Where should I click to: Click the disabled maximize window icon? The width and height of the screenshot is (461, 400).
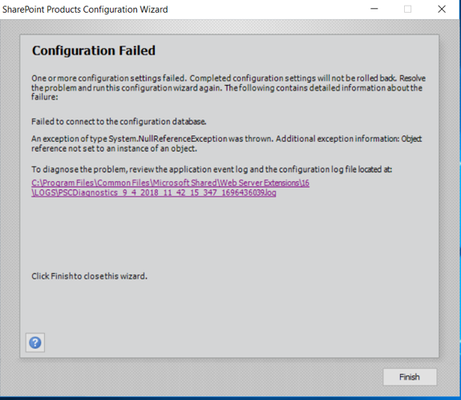click(x=408, y=9)
